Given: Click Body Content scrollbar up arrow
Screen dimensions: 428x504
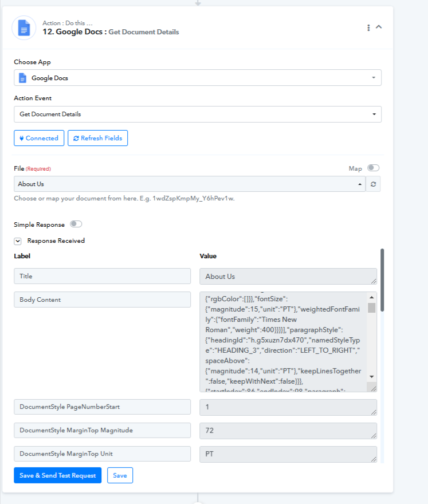Looking at the screenshot, I should pyautogui.click(x=372, y=297).
